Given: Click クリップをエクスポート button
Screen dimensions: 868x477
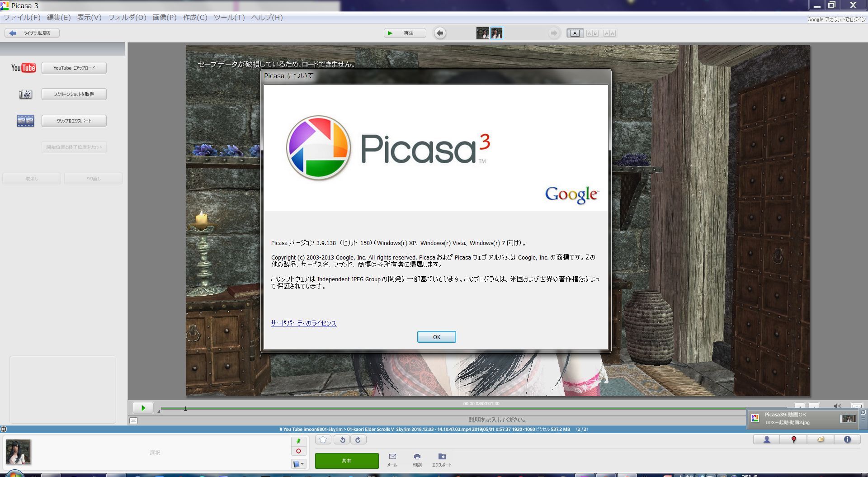Looking at the screenshot, I should tap(74, 121).
